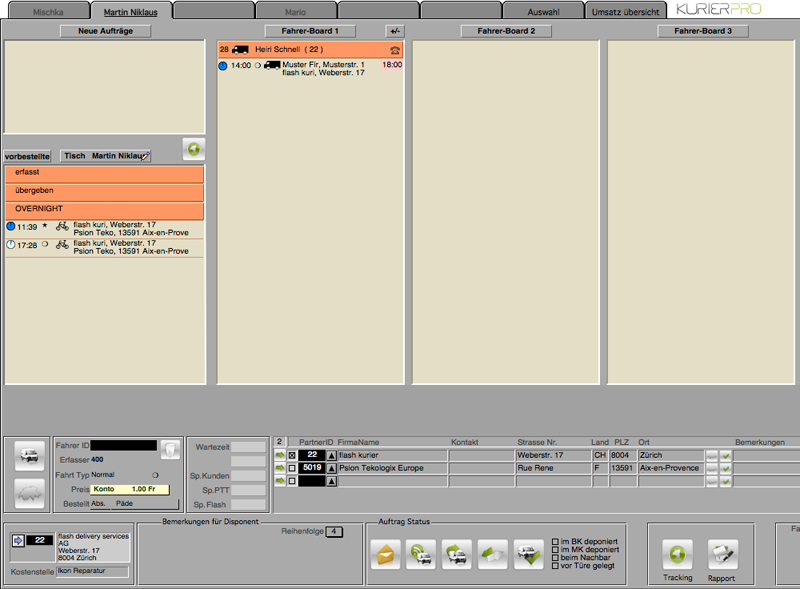Click green arrow in the empty partner row
Image resolution: width=800 pixels, height=589 pixels.
(x=280, y=480)
